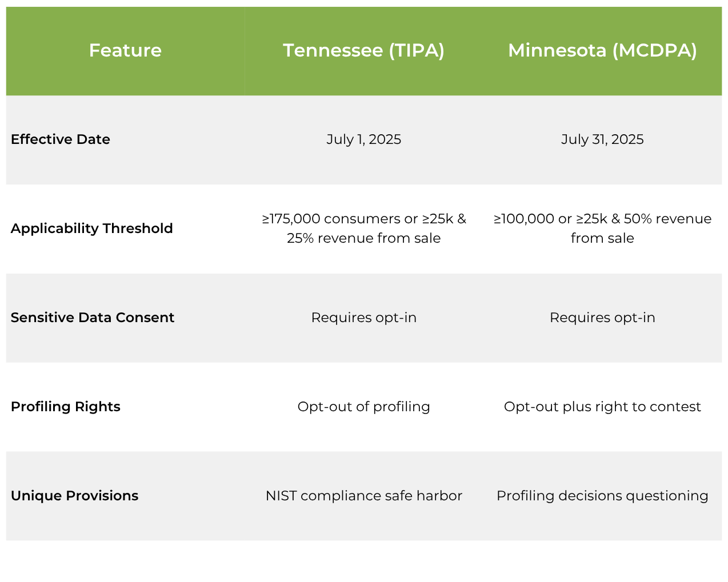Select the Tennessee (TIPA) column header

point(363,50)
